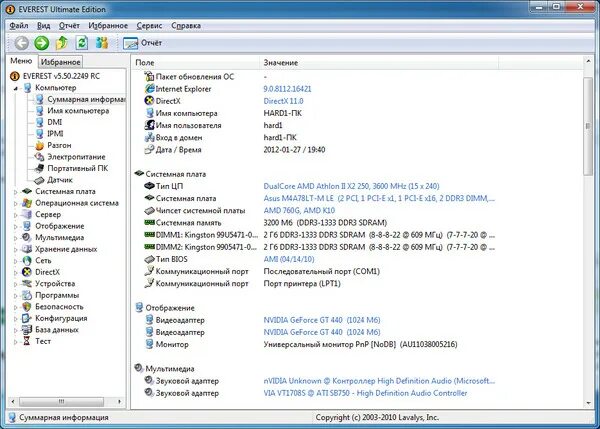Open the Сервис menu
The image size is (600, 429).
pyautogui.click(x=149, y=26)
